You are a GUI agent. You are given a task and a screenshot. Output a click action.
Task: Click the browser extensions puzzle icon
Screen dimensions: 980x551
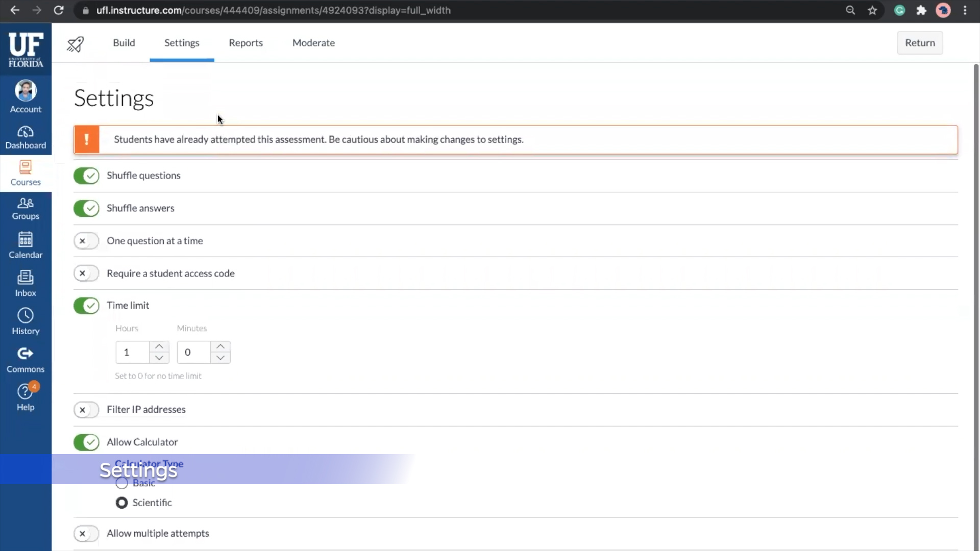coord(921,10)
